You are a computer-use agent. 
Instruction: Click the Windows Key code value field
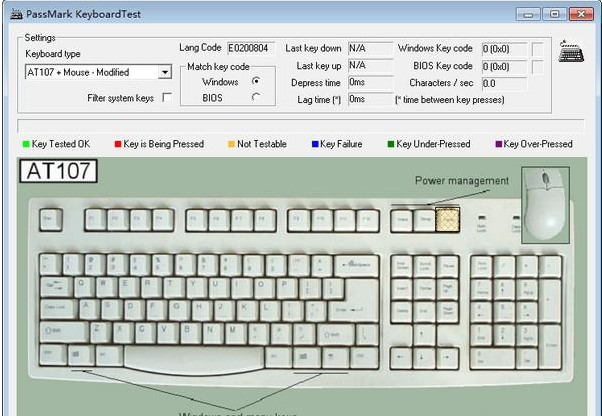[x=504, y=49]
